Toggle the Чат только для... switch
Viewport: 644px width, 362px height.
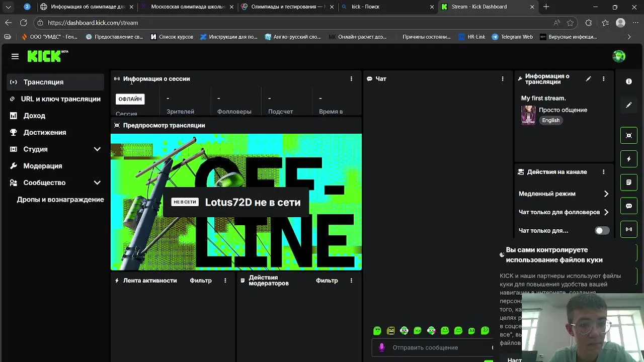coord(602,231)
